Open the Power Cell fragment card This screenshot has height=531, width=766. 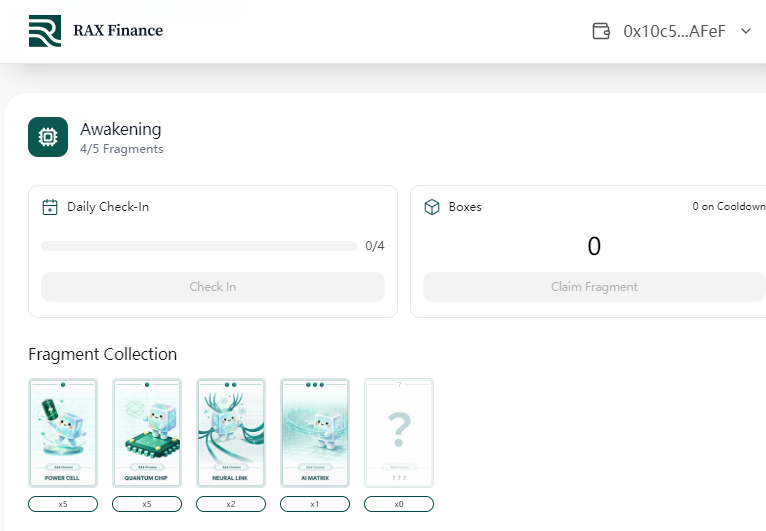pyautogui.click(x=63, y=433)
